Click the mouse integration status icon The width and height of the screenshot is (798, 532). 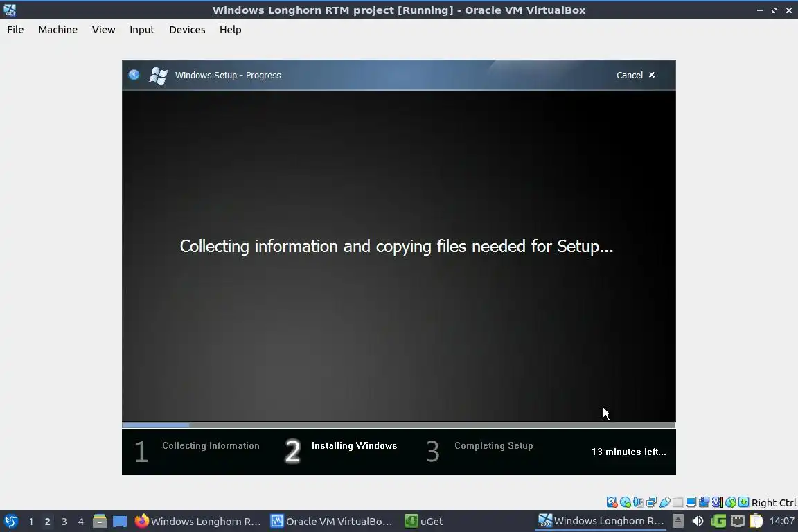coord(731,502)
